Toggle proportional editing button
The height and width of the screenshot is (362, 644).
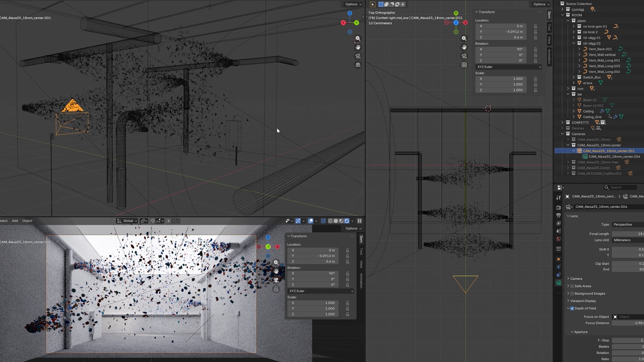(169, 221)
